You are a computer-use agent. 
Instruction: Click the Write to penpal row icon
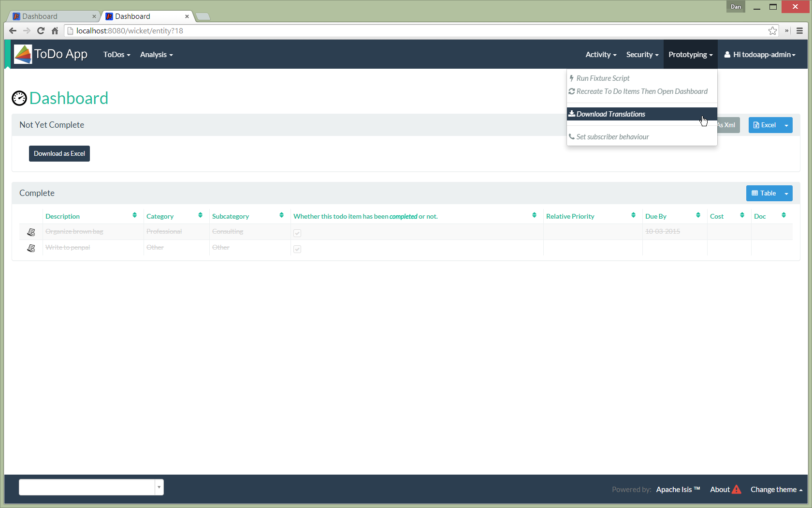[x=31, y=248]
